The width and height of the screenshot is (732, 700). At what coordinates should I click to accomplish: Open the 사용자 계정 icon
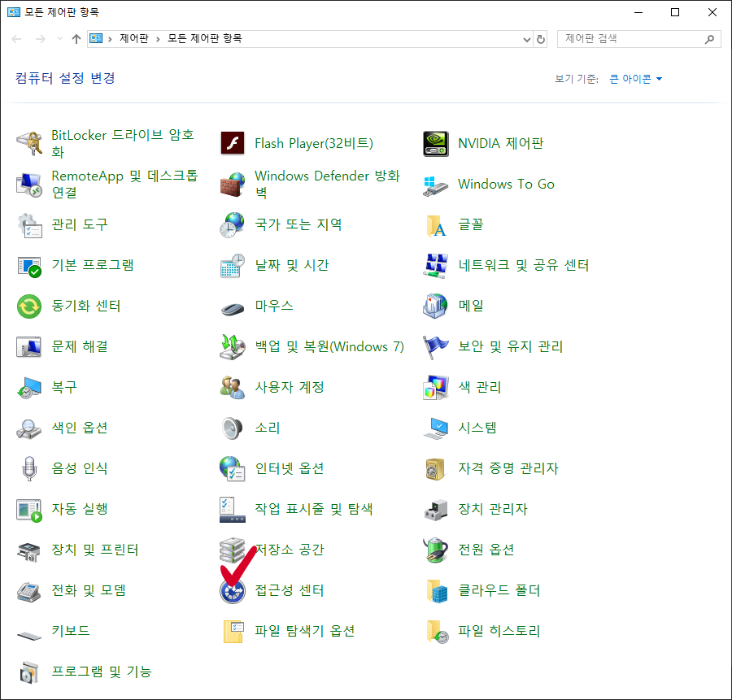pos(232,387)
